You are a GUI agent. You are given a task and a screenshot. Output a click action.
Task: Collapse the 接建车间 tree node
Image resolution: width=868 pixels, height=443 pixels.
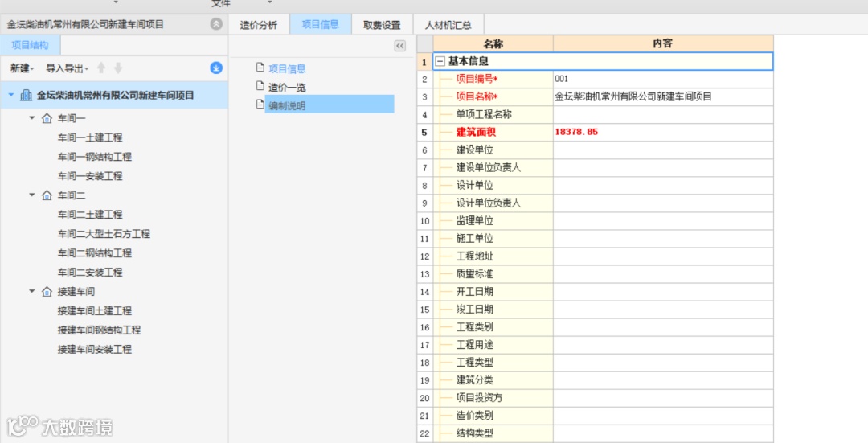(x=32, y=291)
